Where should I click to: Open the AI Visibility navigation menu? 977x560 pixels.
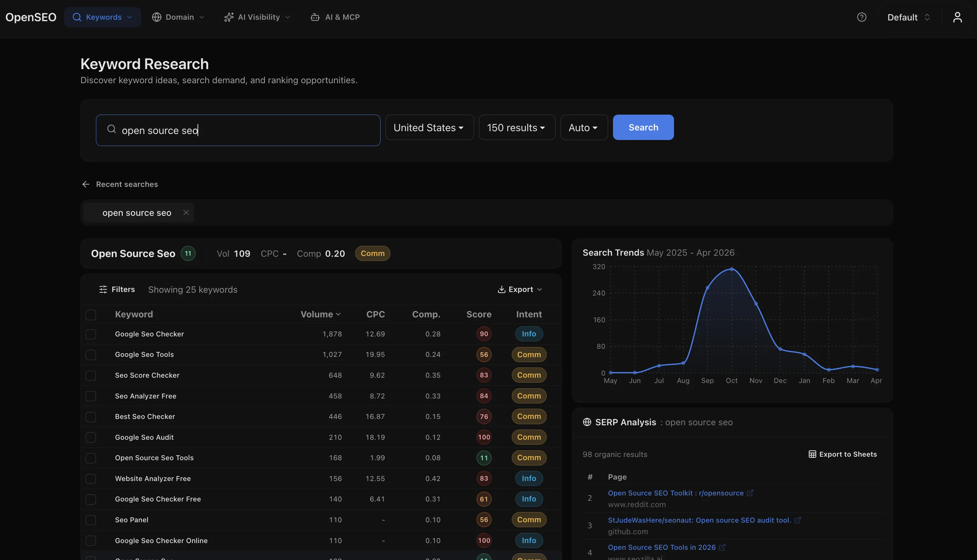(x=257, y=17)
